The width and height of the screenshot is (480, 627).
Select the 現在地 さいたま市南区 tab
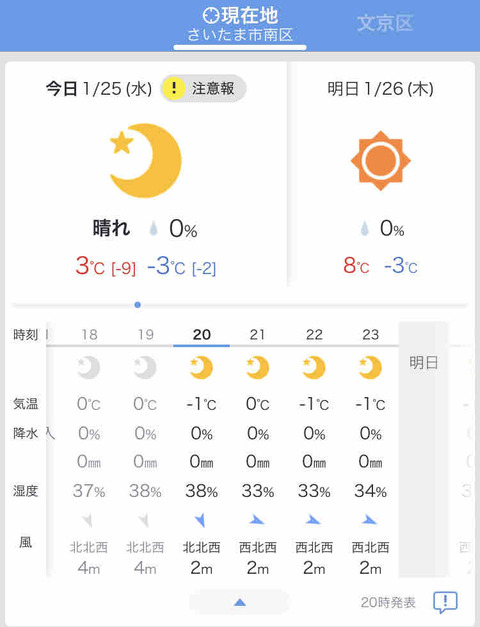coord(240,26)
